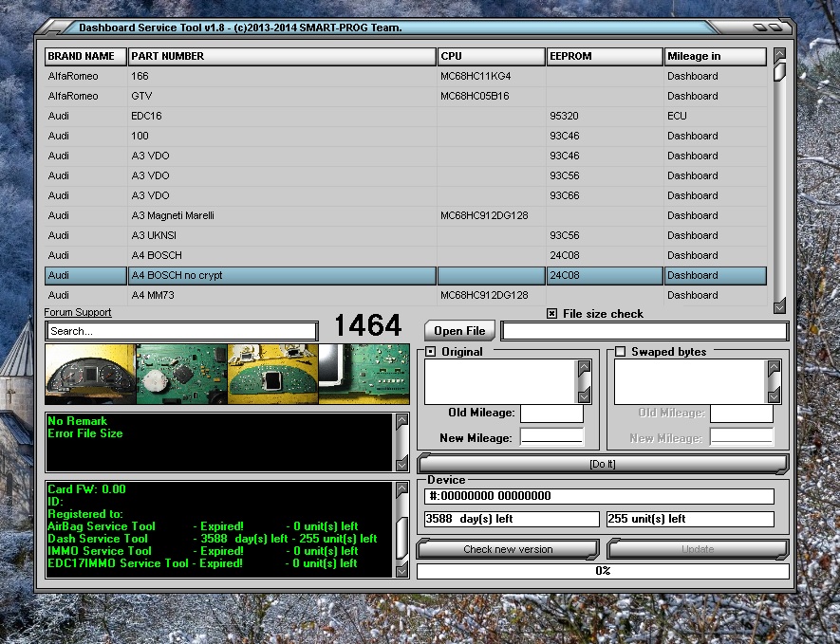This screenshot has height=644, width=840.
Task: Toggle the File size check checkbox
Action: click(x=552, y=314)
